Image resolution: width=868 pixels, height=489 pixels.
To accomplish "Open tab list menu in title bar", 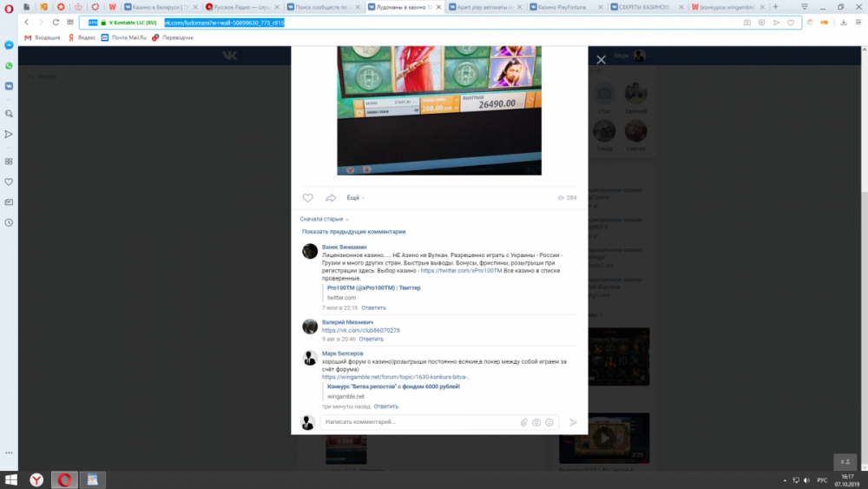I will point(805,7).
